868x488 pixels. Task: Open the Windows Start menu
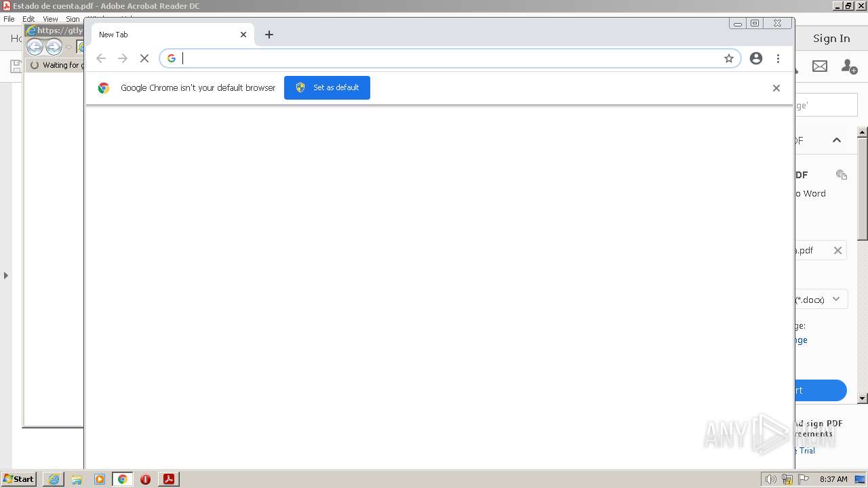[19, 479]
